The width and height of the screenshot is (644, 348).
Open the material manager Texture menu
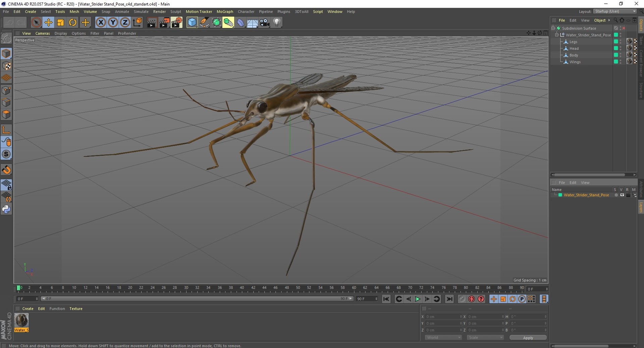point(76,309)
